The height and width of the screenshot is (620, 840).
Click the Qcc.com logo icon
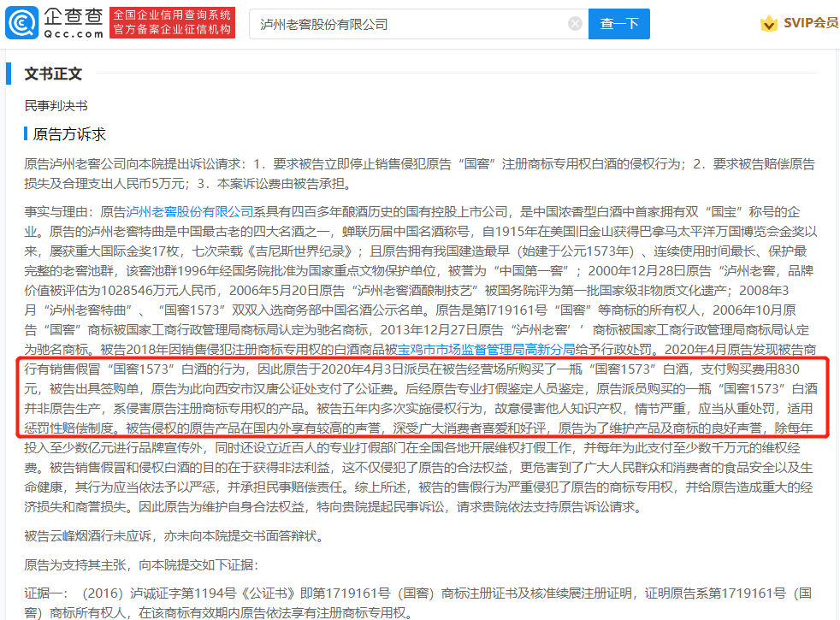click(21, 23)
